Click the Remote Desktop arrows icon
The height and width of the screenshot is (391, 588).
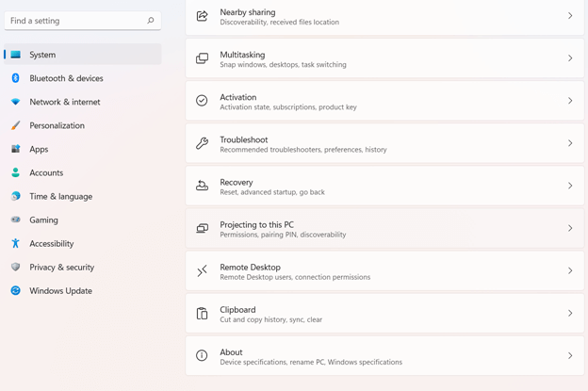(x=202, y=270)
